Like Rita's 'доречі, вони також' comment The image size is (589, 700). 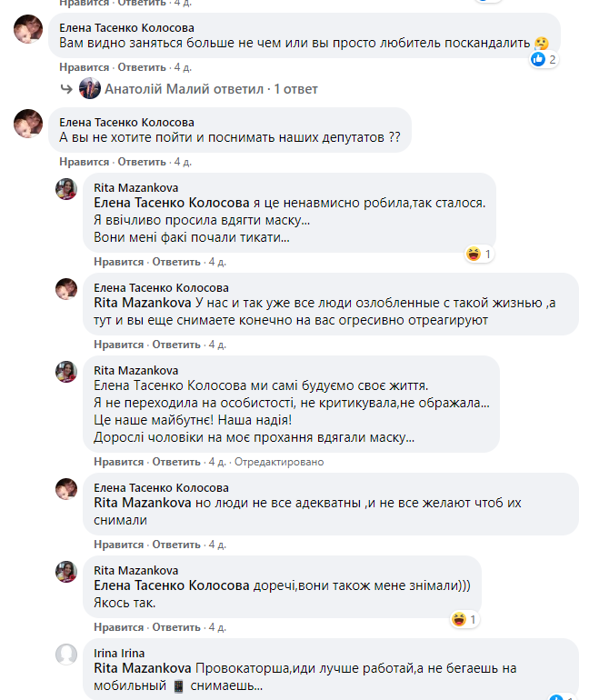[x=119, y=627]
